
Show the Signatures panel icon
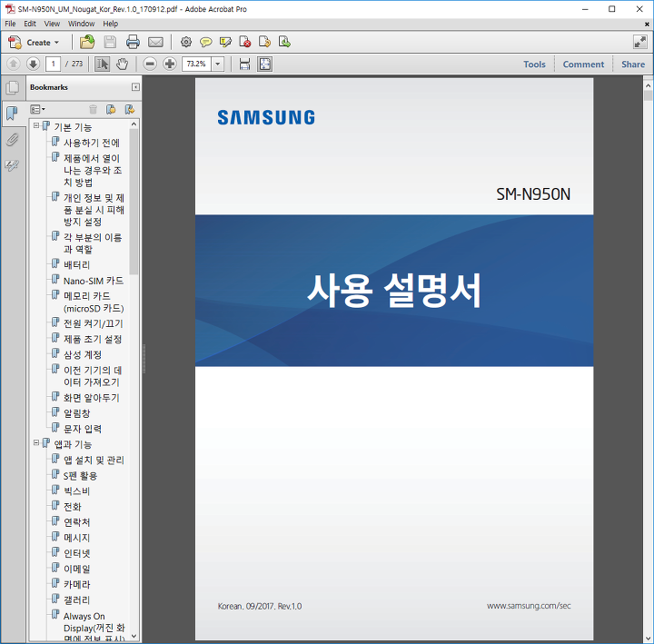pyautogui.click(x=13, y=165)
